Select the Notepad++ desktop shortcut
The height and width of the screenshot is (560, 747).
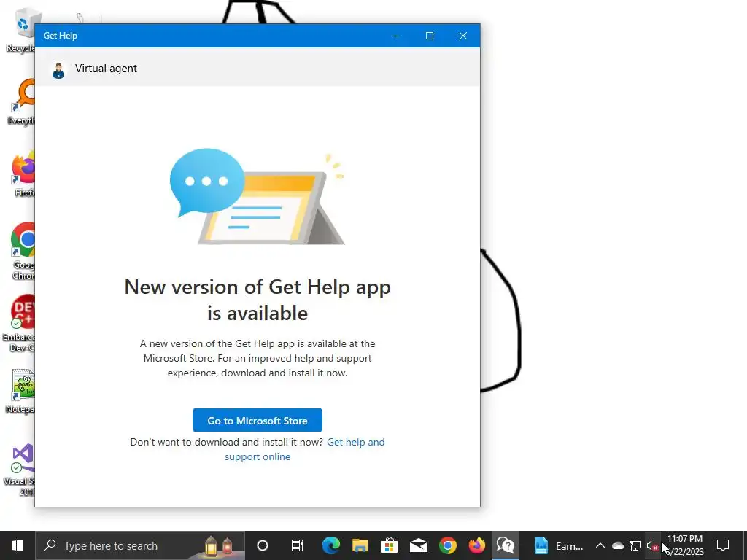pos(21,392)
